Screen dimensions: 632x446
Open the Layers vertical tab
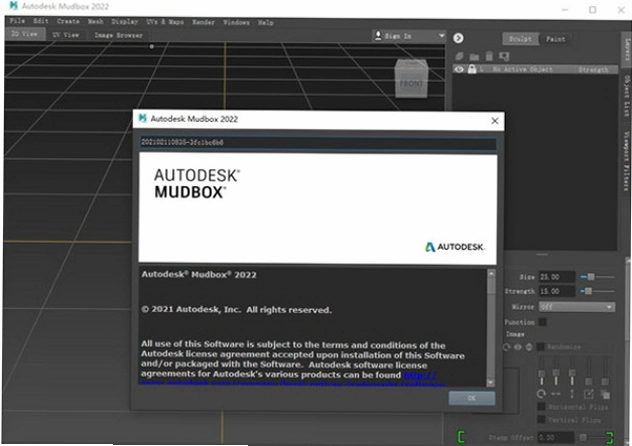[626, 50]
